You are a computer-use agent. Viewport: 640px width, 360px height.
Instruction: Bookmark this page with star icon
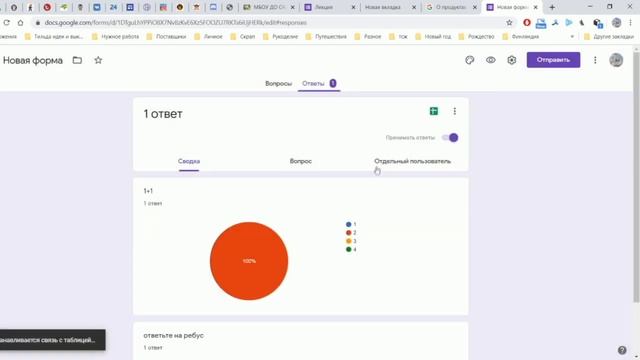509,23
